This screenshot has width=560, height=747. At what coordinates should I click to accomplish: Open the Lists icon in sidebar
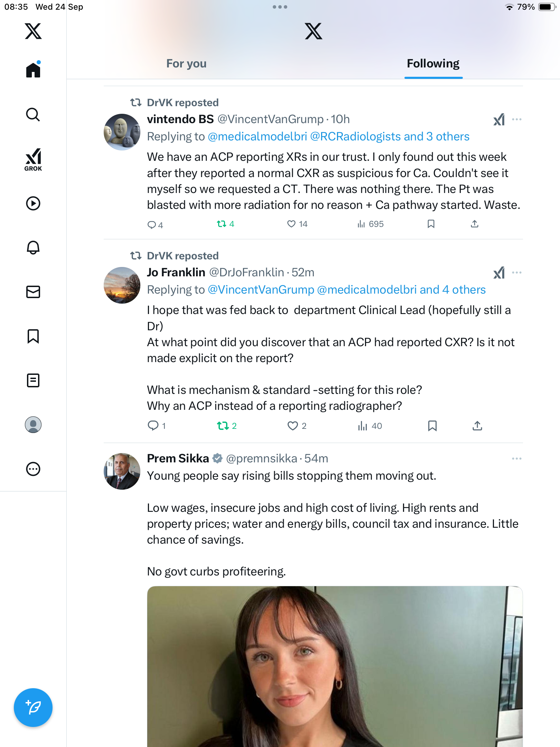pos(33,380)
